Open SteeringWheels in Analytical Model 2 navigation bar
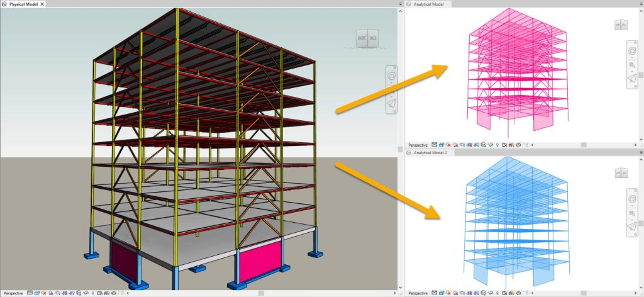Screen dimensions: 644x297 (632, 200)
